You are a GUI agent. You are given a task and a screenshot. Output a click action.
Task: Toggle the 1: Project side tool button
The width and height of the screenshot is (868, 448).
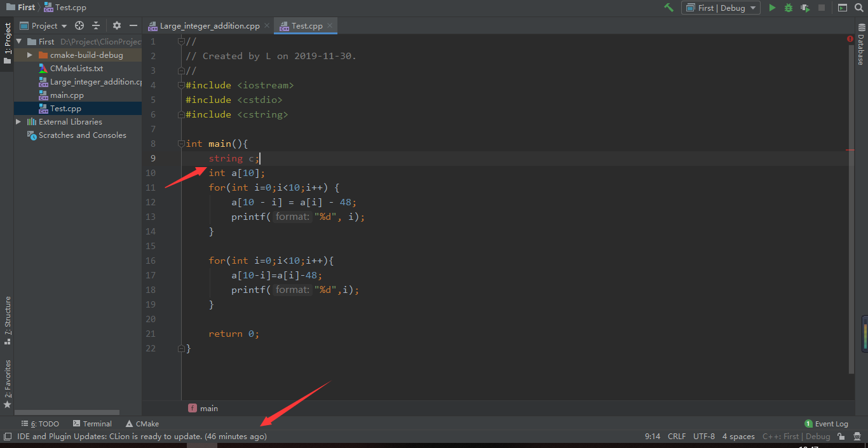(7, 44)
